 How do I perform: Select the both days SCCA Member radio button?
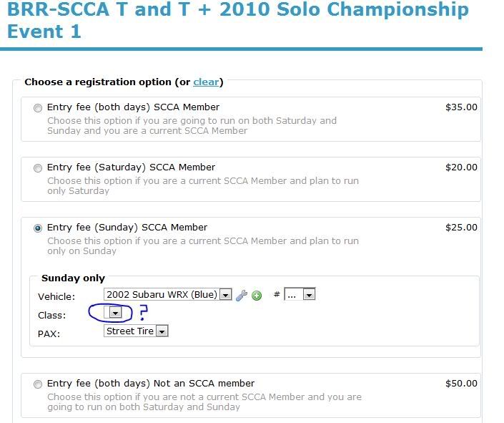[x=38, y=108]
